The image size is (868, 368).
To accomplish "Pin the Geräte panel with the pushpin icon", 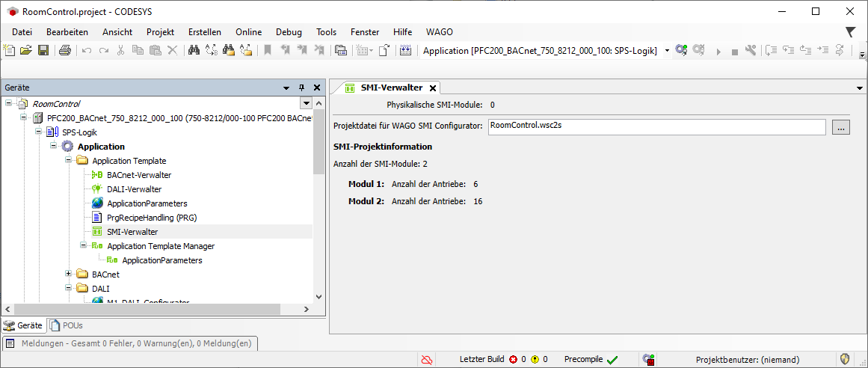I will tap(302, 88).
